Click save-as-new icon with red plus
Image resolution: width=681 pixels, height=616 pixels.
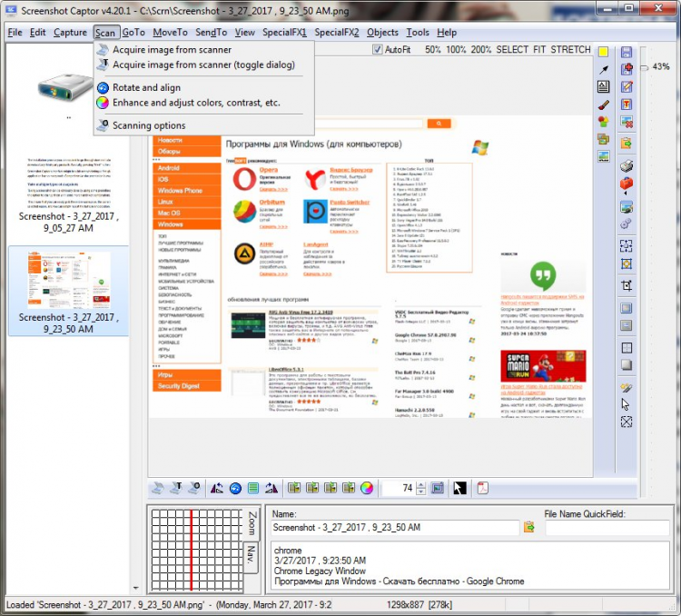click(x=627, y=69)
